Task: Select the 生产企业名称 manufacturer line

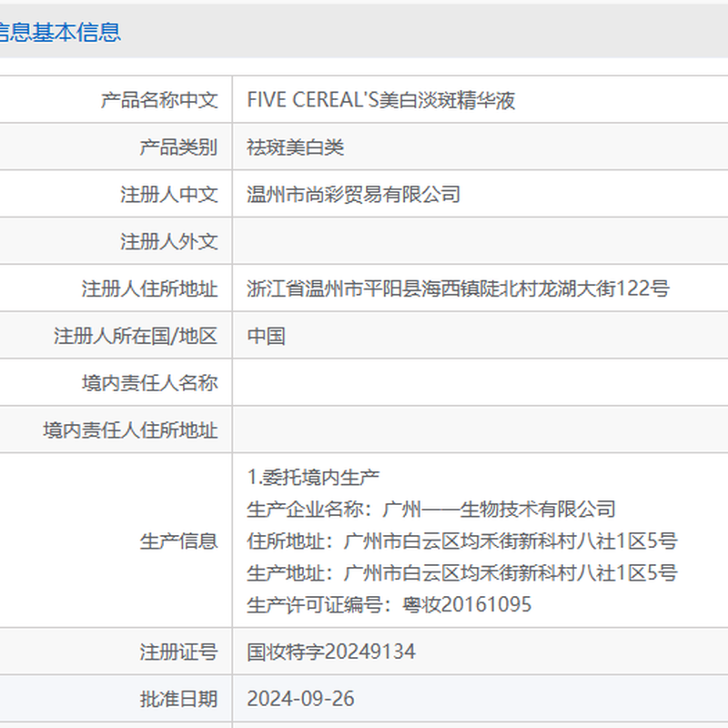Action: click(431, 509)
